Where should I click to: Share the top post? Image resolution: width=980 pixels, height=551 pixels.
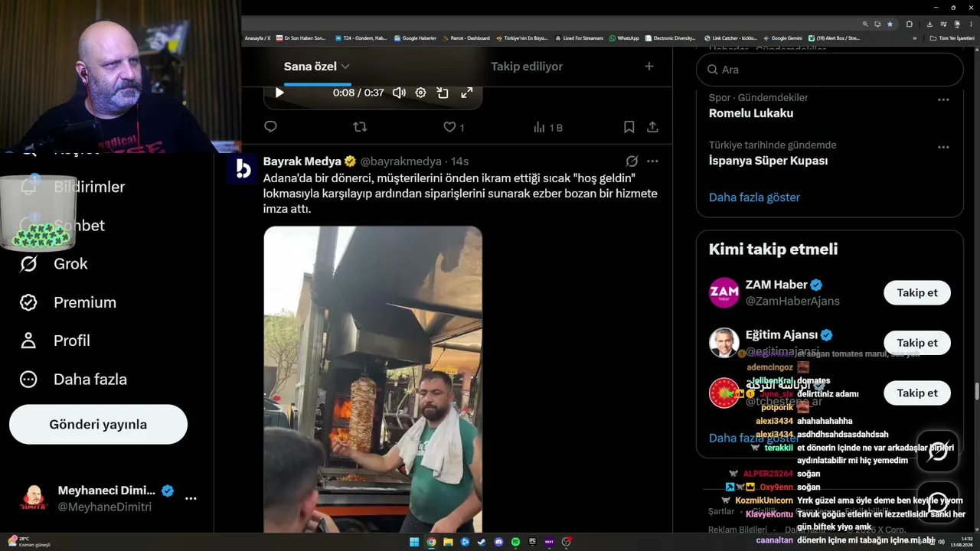click(652, 127)
